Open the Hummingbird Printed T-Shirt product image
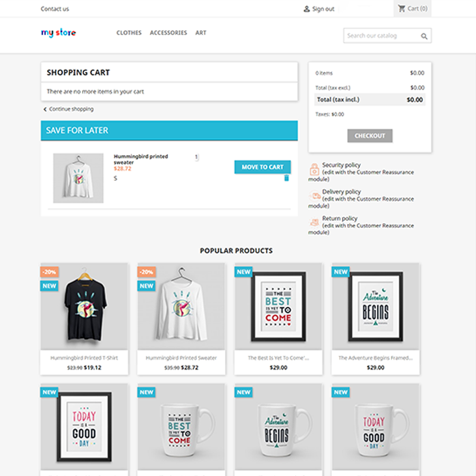This screenshot has width=476, height=476. point(84,306)
